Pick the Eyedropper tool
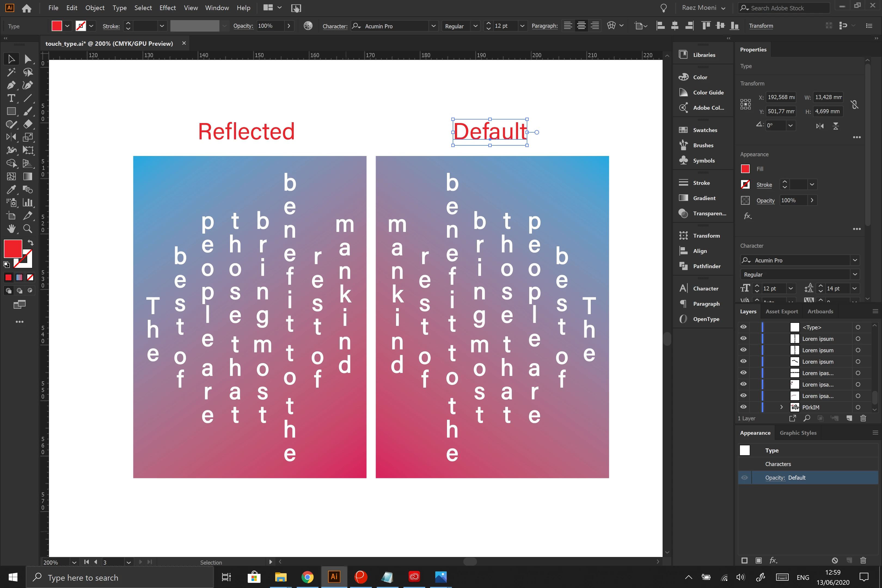This screenshot has width=882, height=588. point(11,189)
